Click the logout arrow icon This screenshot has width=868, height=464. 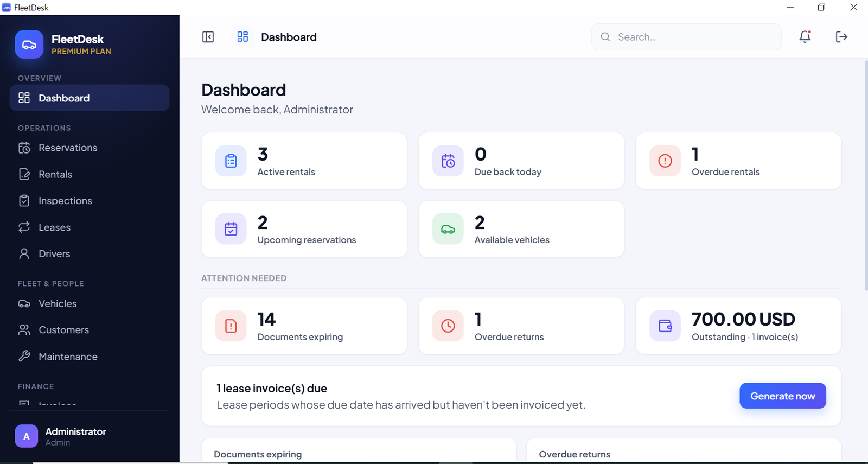click(x=841, y=37)
